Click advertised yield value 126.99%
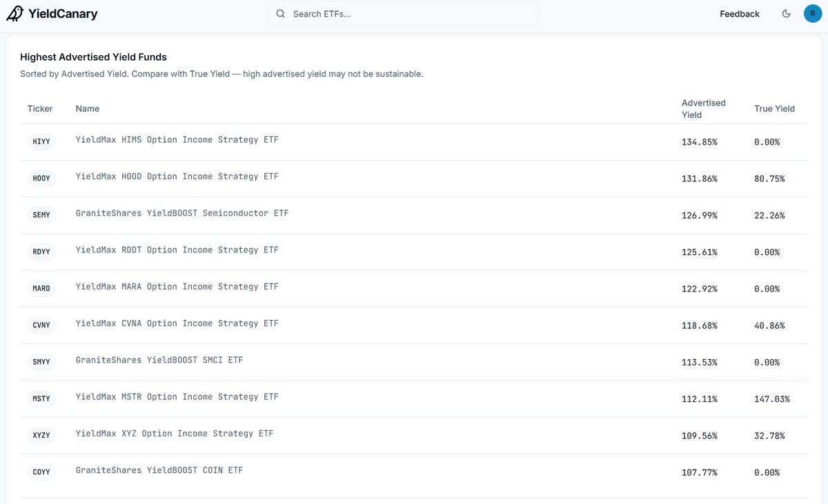The image size is (828, 504). 700,216
